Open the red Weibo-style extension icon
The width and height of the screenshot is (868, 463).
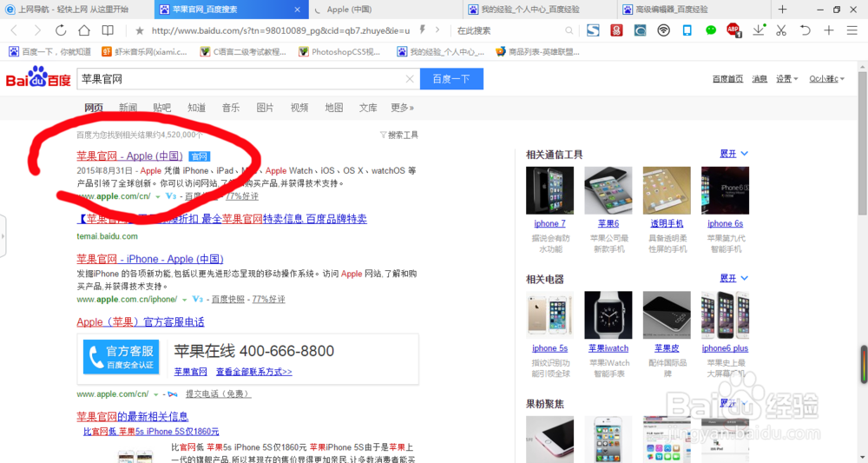point(616,30)
